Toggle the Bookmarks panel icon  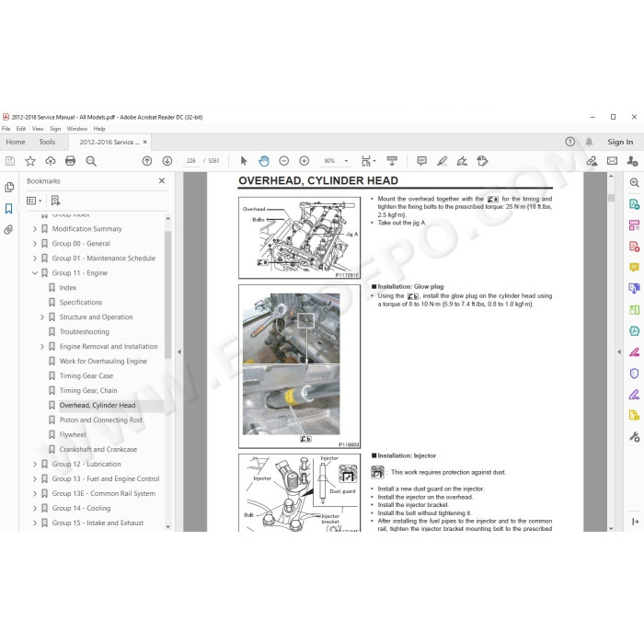point(8,209)
